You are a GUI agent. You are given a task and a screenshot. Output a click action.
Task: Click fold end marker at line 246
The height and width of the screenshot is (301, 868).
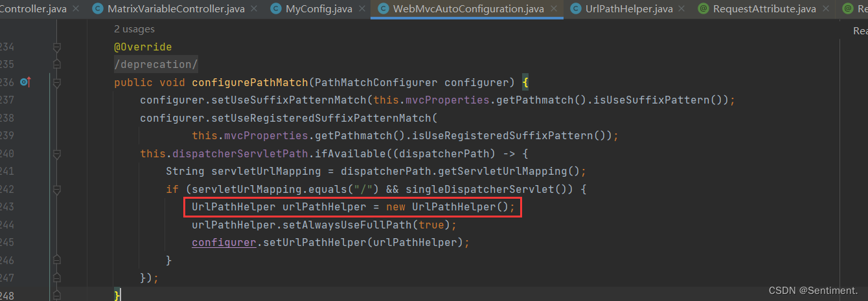click(57, 260)
